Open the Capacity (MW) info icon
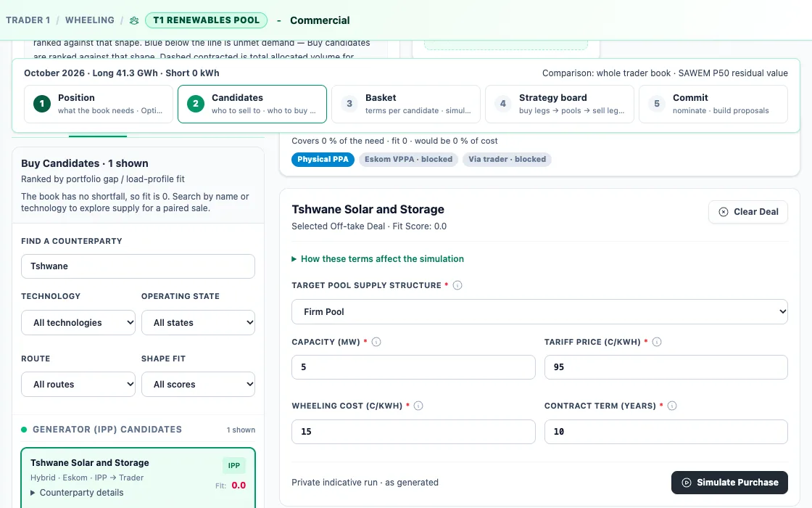This screenshot has width=812, height=508. tap(376, 342)
